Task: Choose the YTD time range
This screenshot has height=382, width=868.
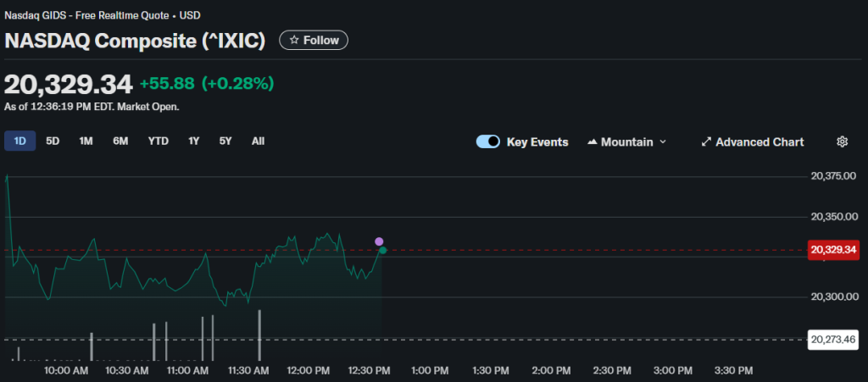Action: 159,141
